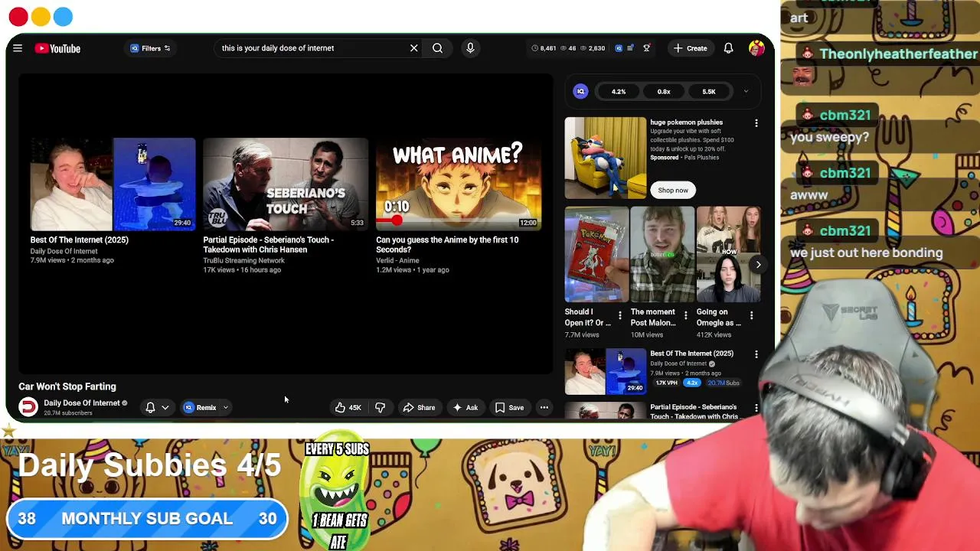Screen dimensions: 980x551
Task: Click the 20.7M Subs badge
Action: (x=724, y=383)
